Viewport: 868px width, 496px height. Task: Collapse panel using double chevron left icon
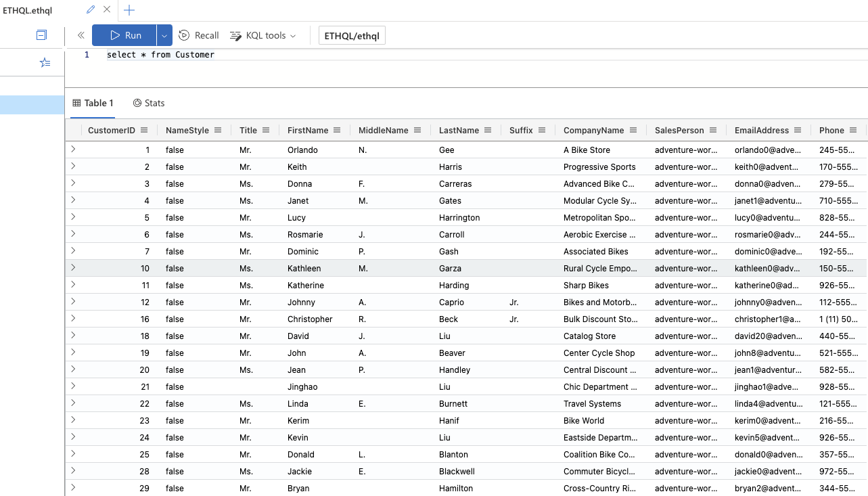[81, 35]
